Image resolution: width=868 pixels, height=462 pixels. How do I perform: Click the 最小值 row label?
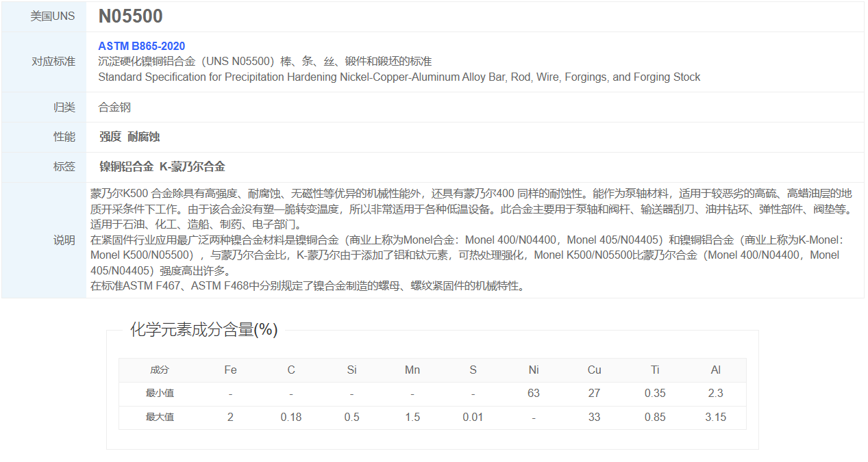click(160, 394)
